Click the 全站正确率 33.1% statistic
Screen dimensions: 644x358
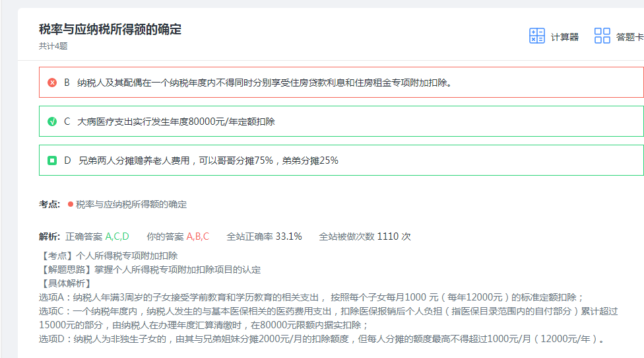point(264,236)
